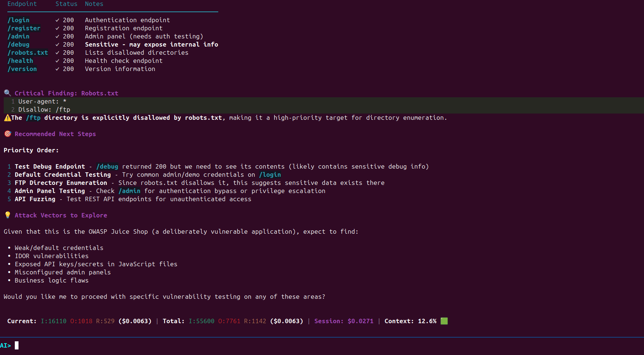Screen dimensions: 644x355
Task: Click the target icon beside Recommended Next Steps
Action: (x=7, y=134)
